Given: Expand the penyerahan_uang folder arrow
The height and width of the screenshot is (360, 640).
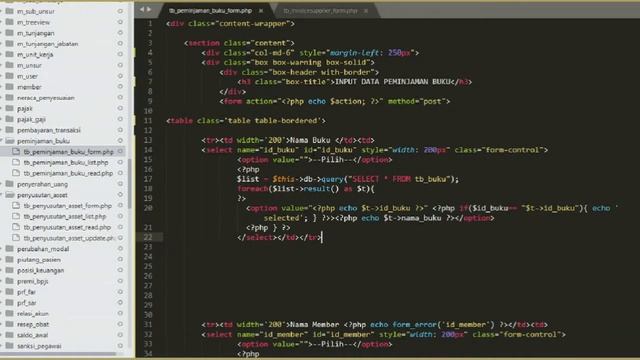Looking at the screenshot, I should point(2,184).
